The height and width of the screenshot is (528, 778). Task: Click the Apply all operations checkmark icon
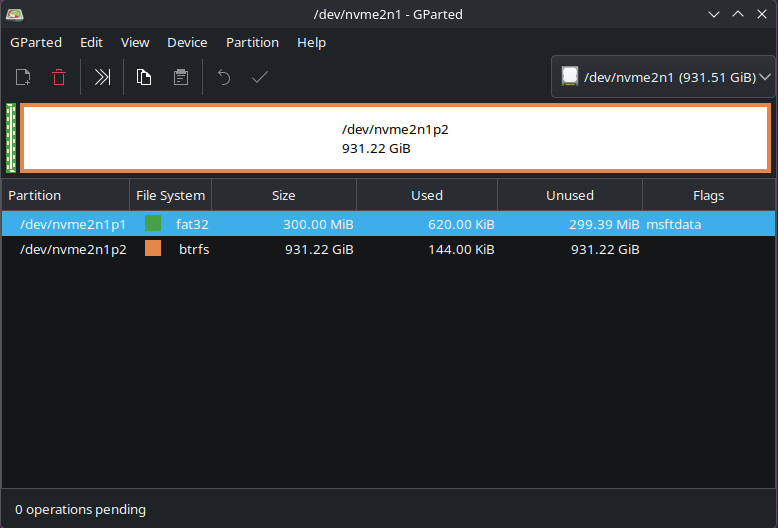click(260, 77)
